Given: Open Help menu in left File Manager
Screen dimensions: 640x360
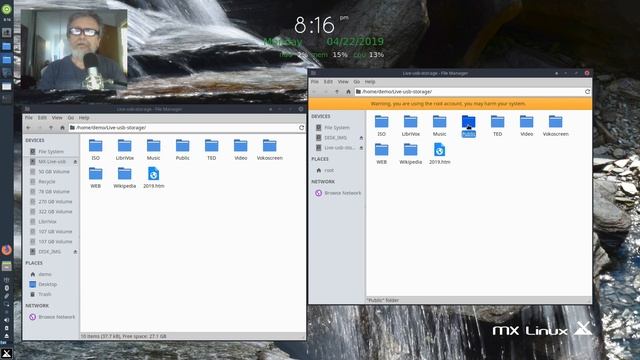Looking at the screenshot, I should tap(84, 118).
